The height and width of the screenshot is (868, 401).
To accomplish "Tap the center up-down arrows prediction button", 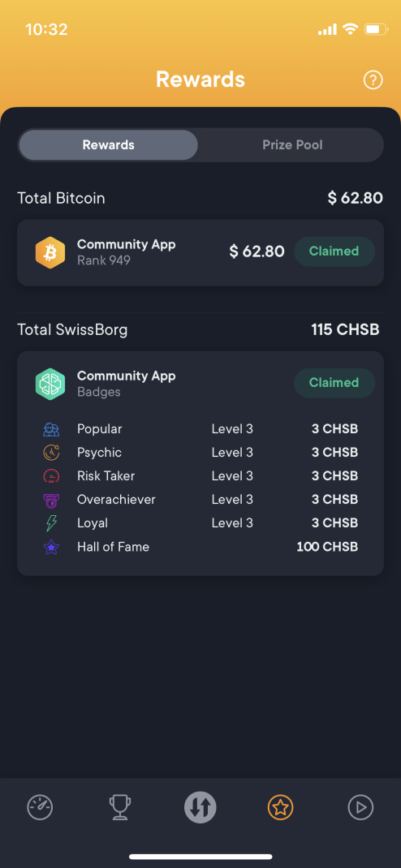I will coord(200,807).
